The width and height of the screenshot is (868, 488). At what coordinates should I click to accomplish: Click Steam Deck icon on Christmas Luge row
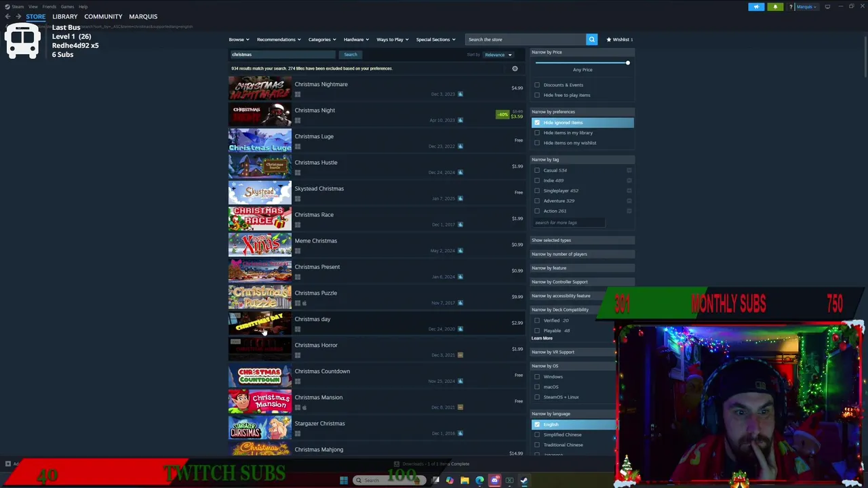coord(460,146)
